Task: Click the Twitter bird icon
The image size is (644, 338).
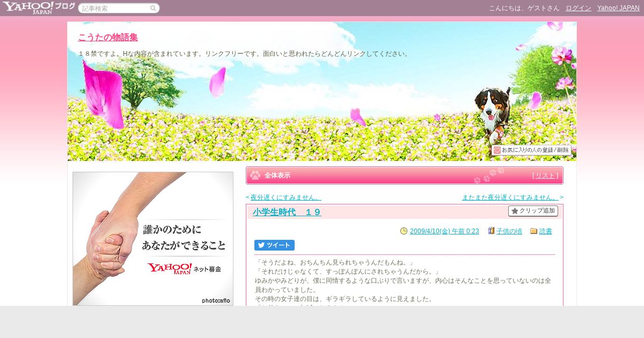Action: tap(261, 245)
